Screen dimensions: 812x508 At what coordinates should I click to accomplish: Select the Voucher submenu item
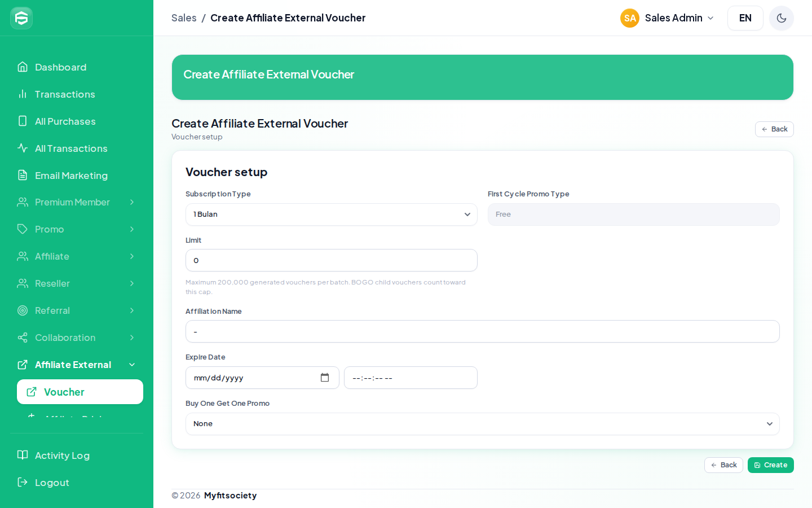(80, 392)
